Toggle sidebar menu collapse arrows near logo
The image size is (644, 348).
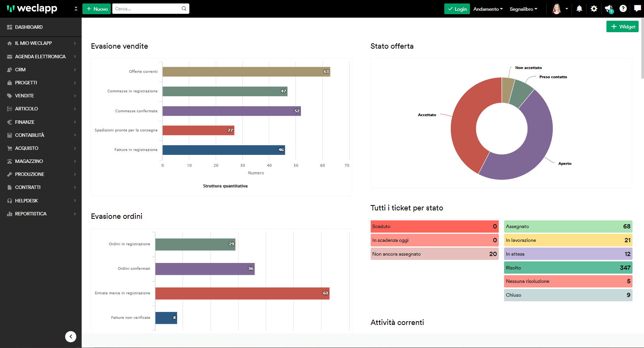(x=76, y=8)
